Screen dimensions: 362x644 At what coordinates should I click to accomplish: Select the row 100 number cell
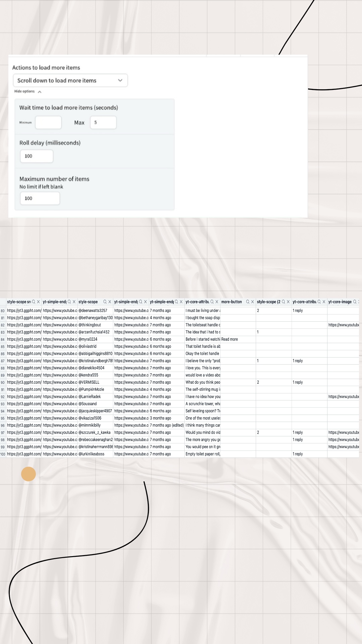coord(3,454)
